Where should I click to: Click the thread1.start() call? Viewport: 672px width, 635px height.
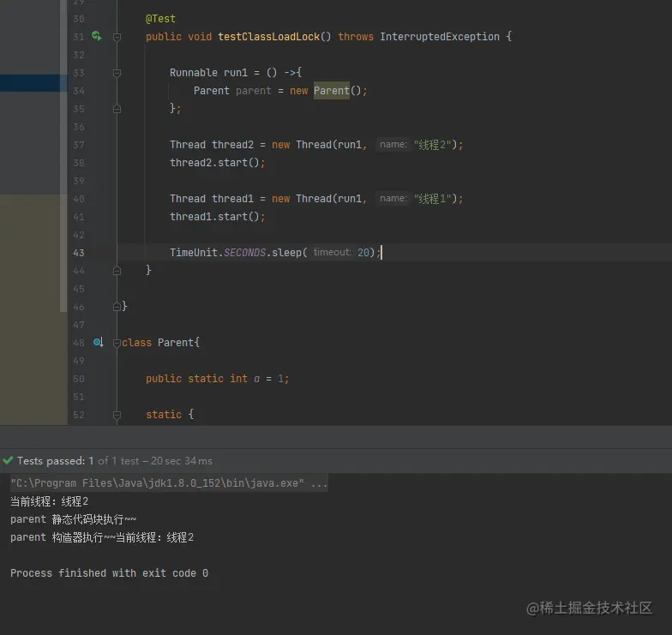(218, 217)
